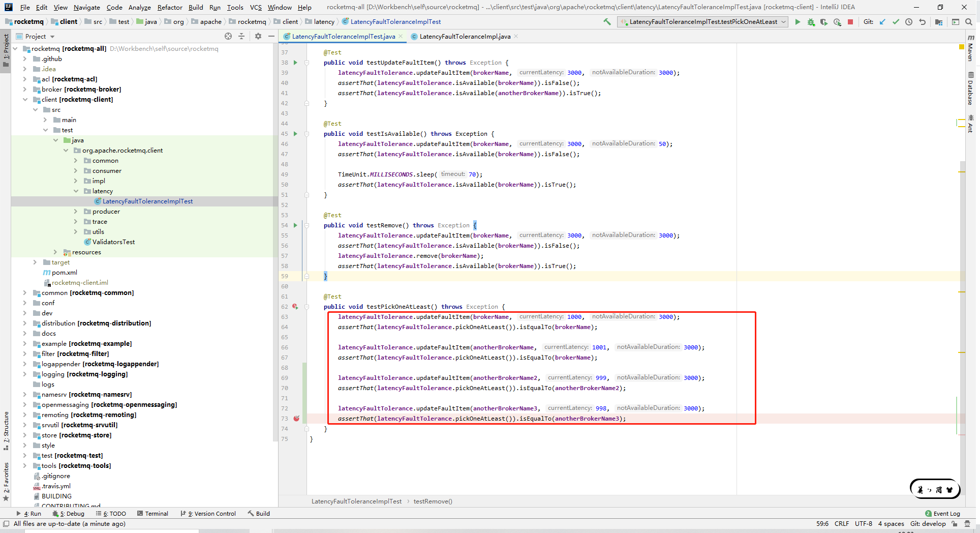Open Run Anything from the toolbar
Image resolution: width=980 pixels, height=533 pixels.
(x=956, y=22)
